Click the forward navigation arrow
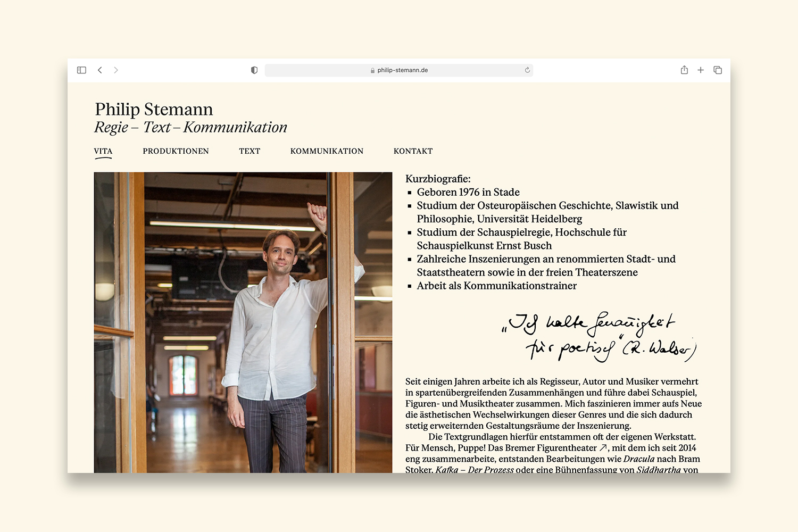 [116, 70]
